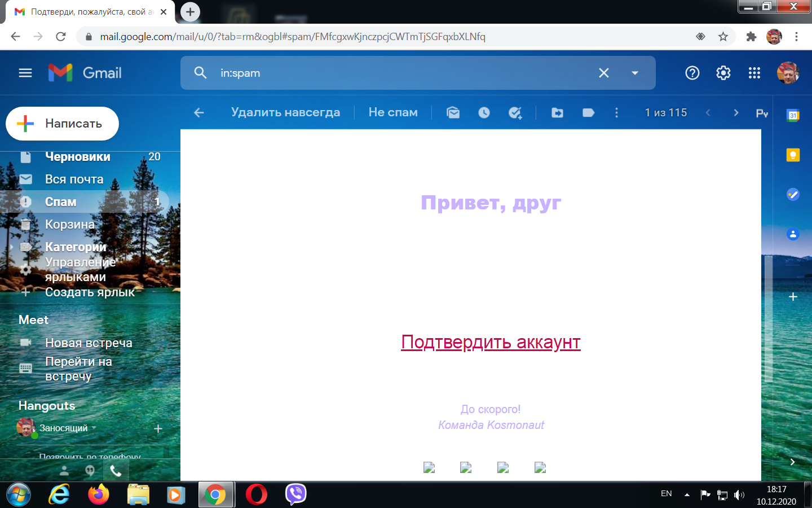The image size is (812, 508).
Task: Open the Google apps grid
Action: [x=754, y=73]
